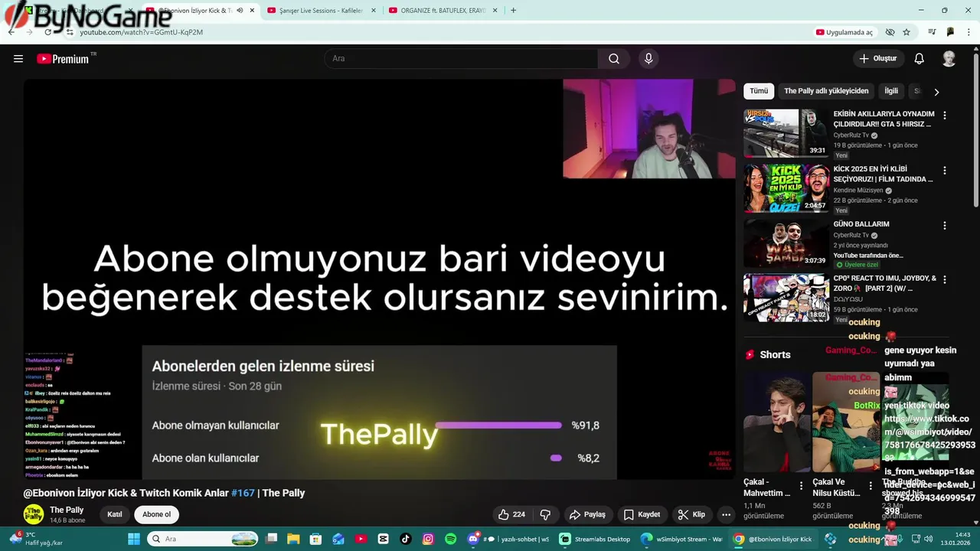Open options for KİCK 2025 EN İYİ KLİBİ video
The image size is (980, 551).
click(944, 171)
